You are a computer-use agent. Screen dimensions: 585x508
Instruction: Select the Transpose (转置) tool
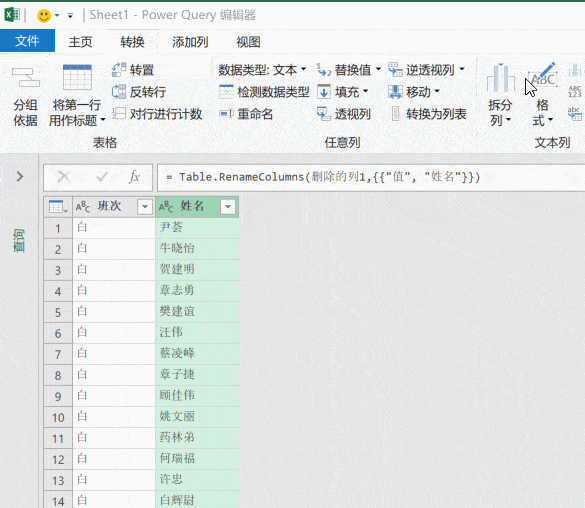point(133,70)
